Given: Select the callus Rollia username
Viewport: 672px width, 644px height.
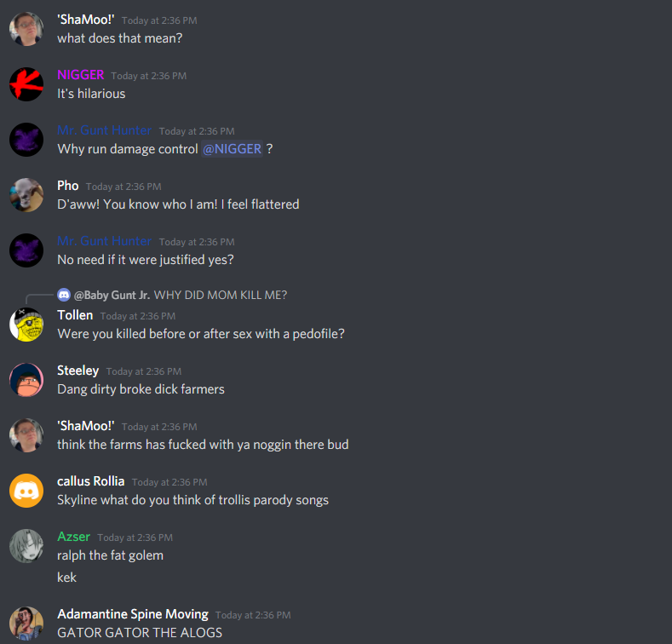Looking at the screenshot, I should pyautogui.click(x=91, y=481).
